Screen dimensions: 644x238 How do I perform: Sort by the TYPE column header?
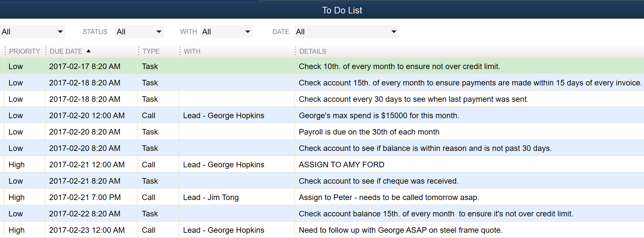[151, 51]
